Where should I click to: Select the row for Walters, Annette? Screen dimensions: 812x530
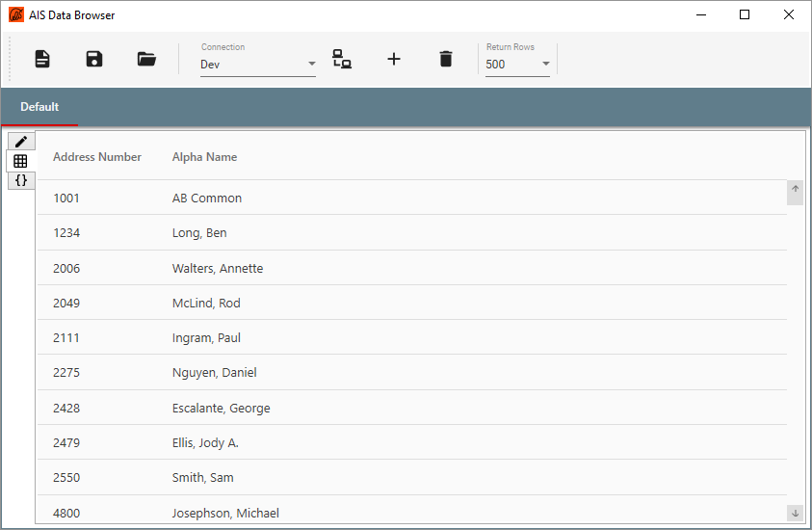[x=218, y=268]
